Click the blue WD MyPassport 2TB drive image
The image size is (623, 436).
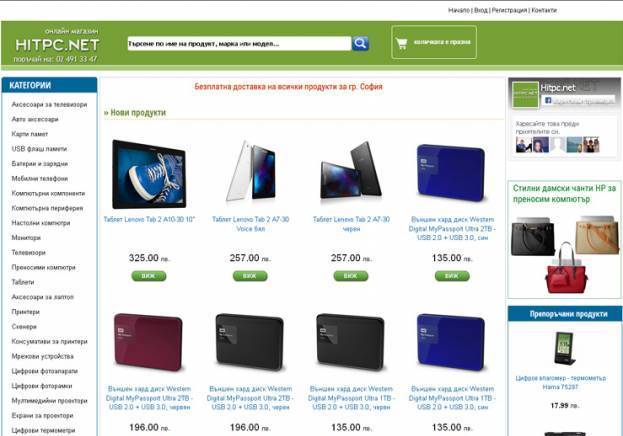point(451,172)
